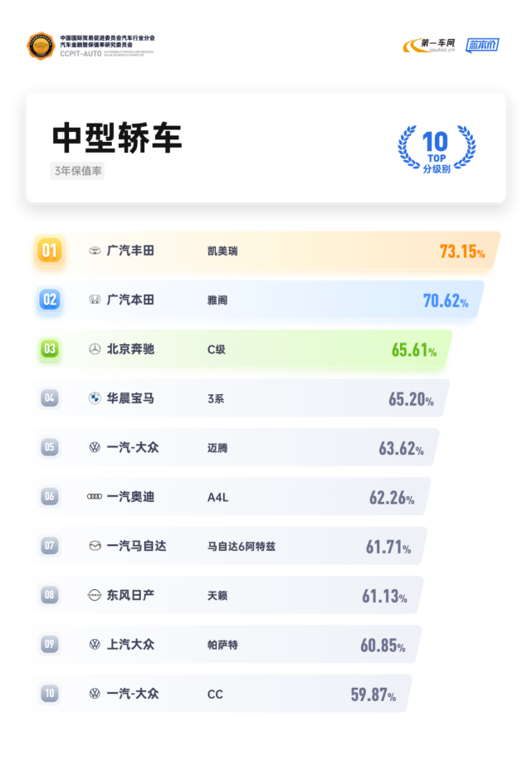The image size is (532, 770).
Task: Click the Mazda logo beside 一汽马自达
Action: [95, 546]
